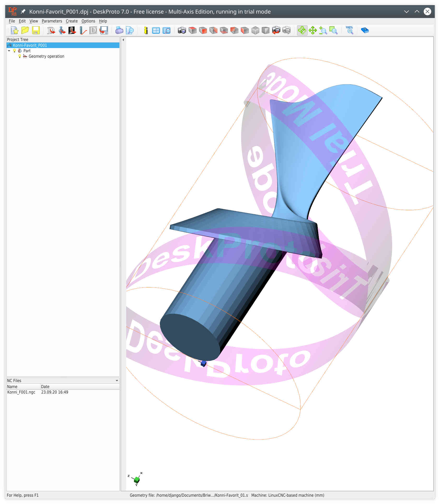Screen dimensions: 440x504
Task: Calculate toolpaths with the cutter and red path icon
Action: point(83,31)
